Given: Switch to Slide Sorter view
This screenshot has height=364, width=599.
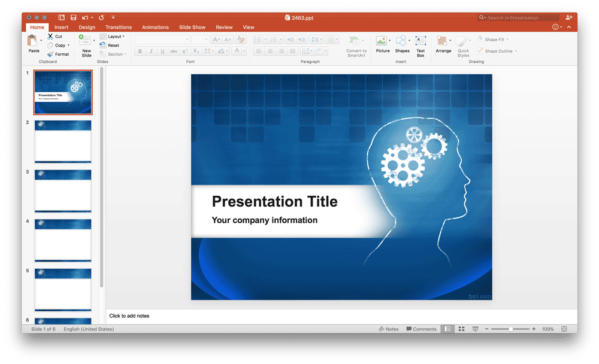Looking at the screenshot, I should [x=461, y=329].
